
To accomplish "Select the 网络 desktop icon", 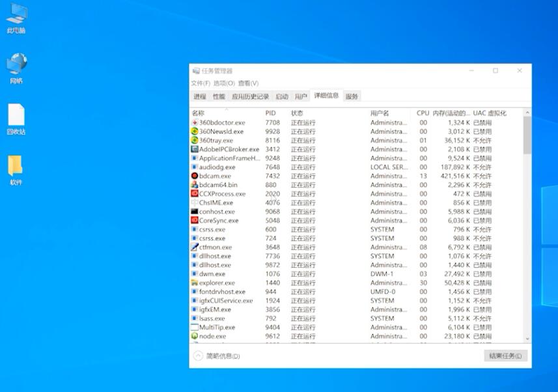I will 16,69.
